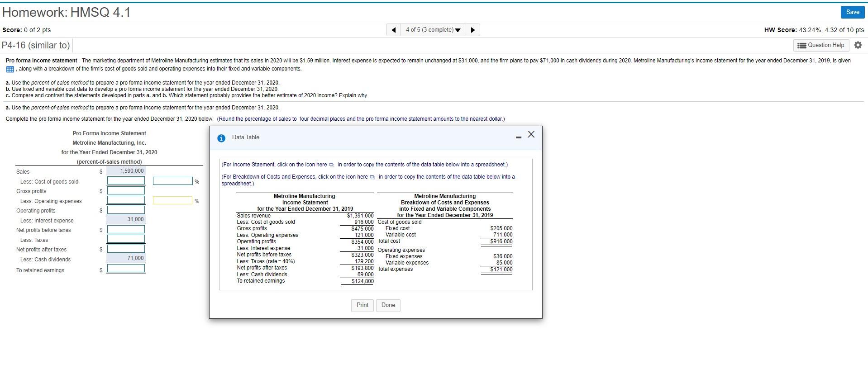
Task: Open the settings gear icon
Action: click(858, 45)
